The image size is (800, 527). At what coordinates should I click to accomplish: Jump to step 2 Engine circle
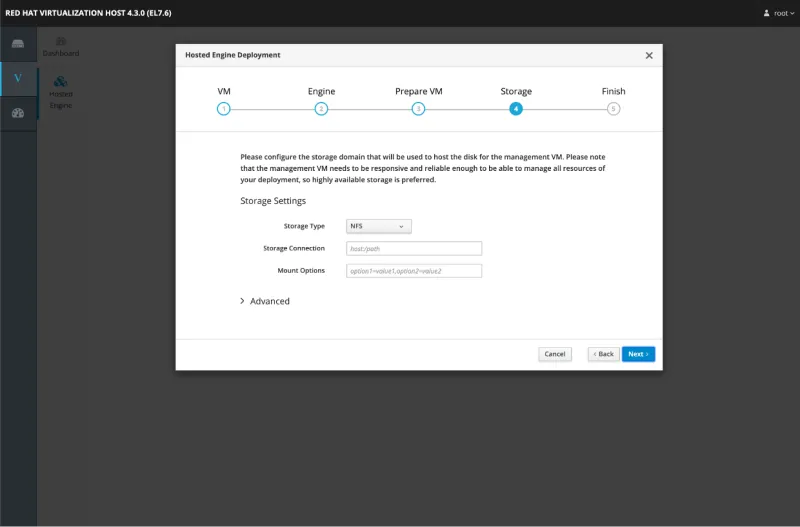[321, 109]
